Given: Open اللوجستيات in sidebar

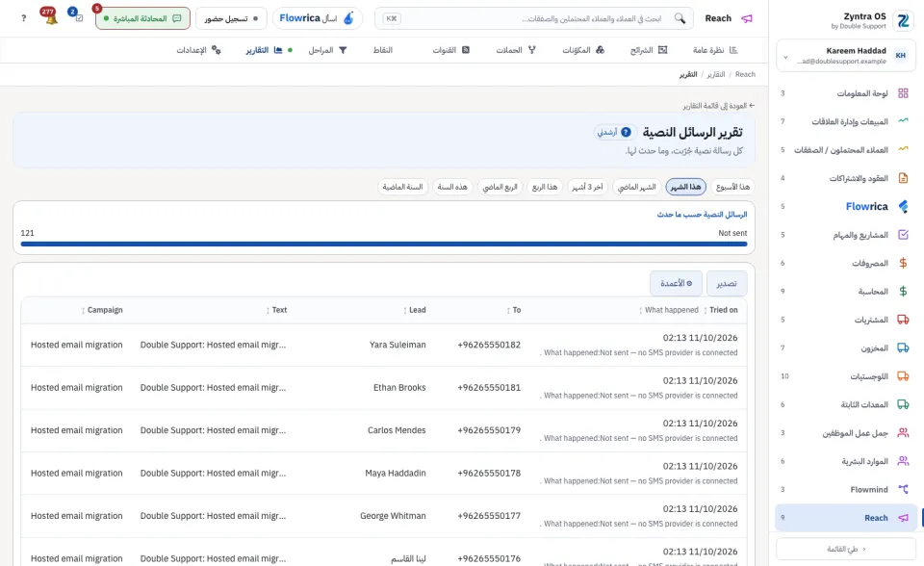Looking at the screenshot, I should (844, 376).
